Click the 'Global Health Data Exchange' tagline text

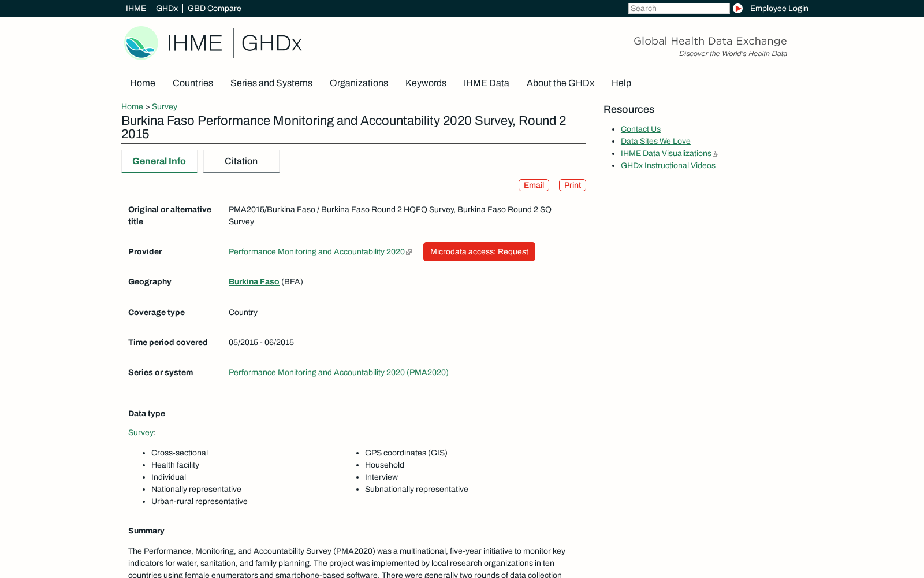tap(710, 41)
